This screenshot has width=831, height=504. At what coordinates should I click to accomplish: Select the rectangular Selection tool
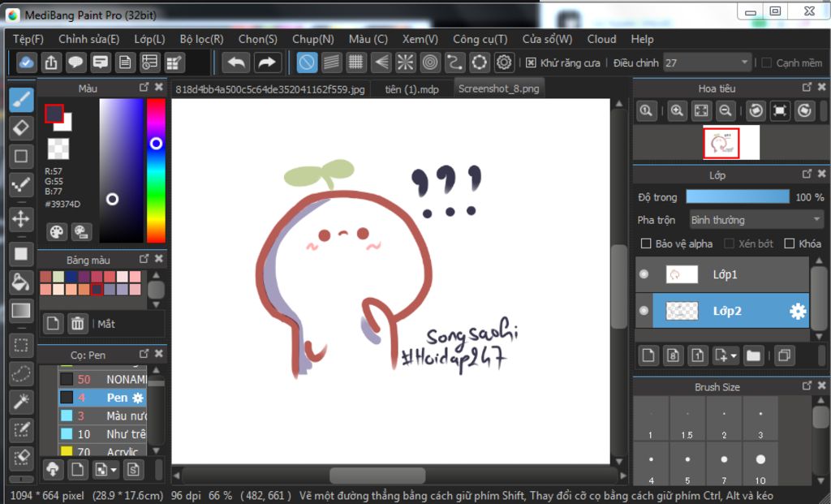click(x=21, y=345)
